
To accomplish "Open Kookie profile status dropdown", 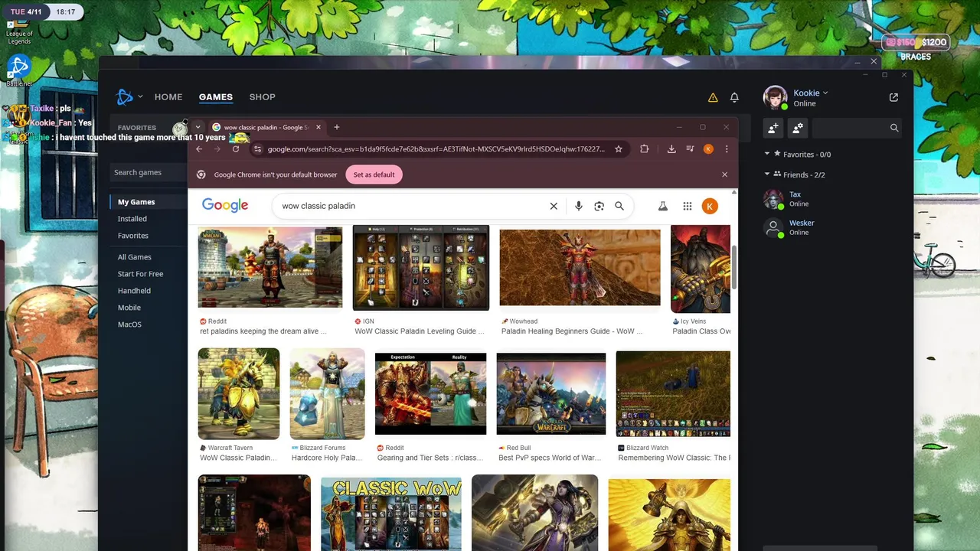I will [x=811, y=93].
